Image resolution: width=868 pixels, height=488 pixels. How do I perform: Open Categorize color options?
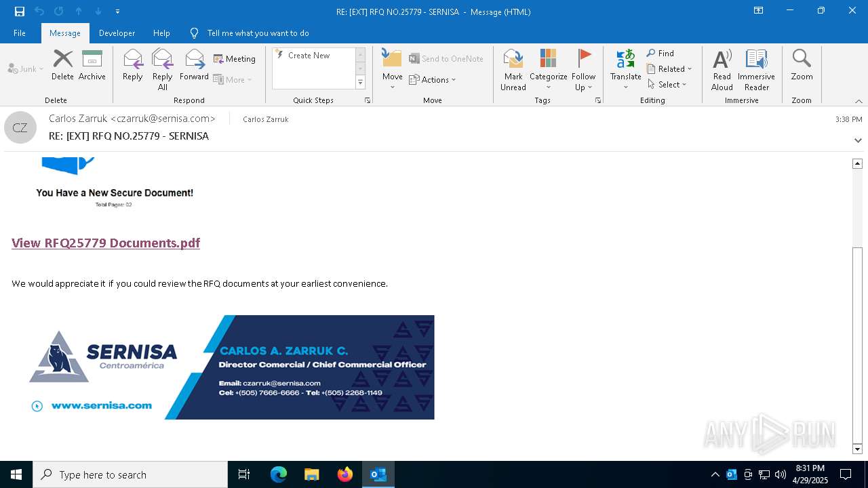click(x=548, y=69)
